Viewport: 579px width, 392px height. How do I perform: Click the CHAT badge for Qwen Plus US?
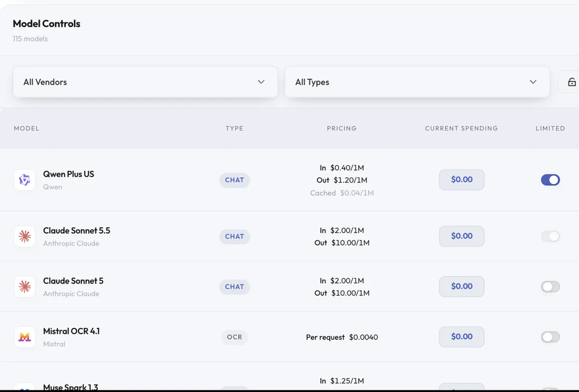coord(234,180)
